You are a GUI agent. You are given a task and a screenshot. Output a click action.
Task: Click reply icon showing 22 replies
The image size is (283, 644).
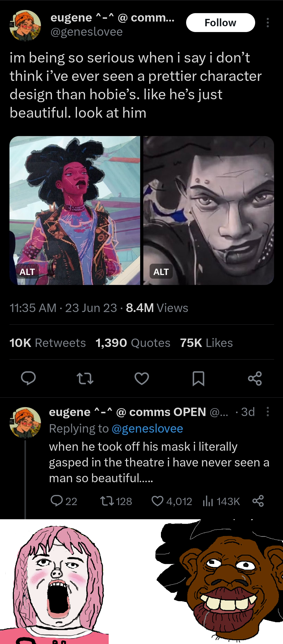coord(57,501)
